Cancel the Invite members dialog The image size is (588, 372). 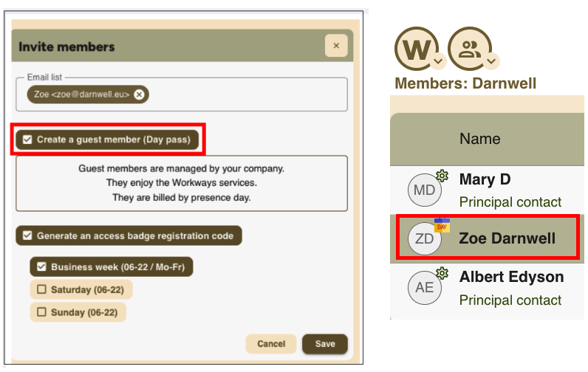point(271,344)
